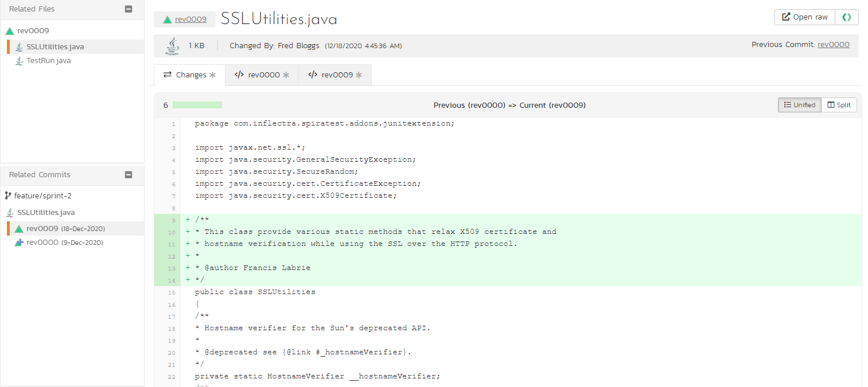Click the change count 6

point(166,105)
